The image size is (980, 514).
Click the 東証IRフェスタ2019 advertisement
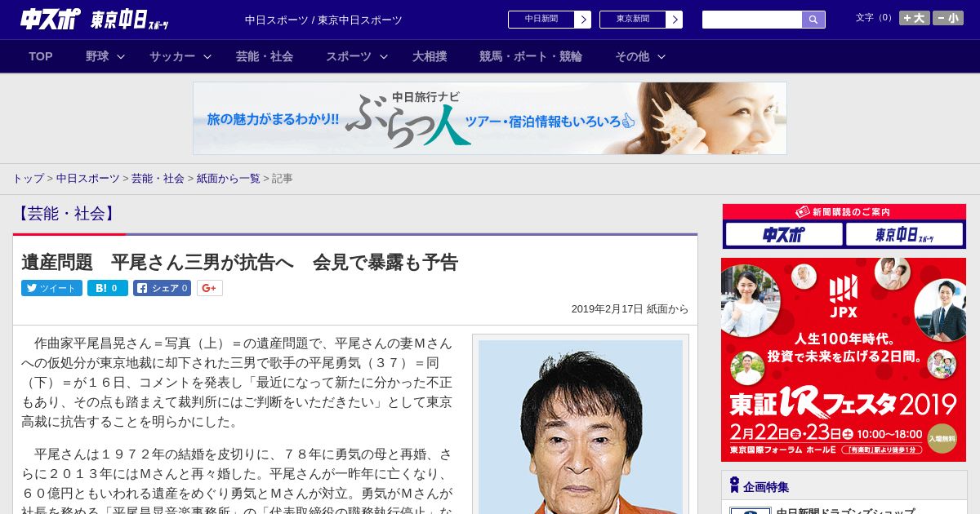pyautogui.click(x=844, y=360)
